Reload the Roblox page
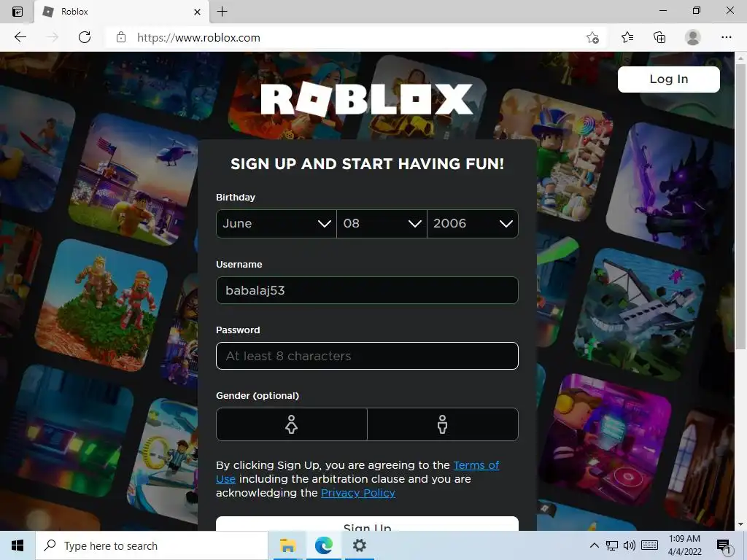 coord(85,37)
